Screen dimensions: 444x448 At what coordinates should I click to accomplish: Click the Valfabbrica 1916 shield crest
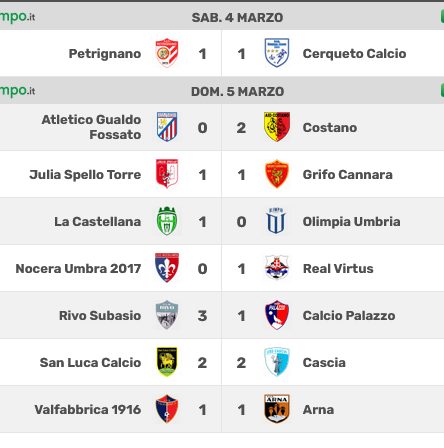tap(167, 409)
